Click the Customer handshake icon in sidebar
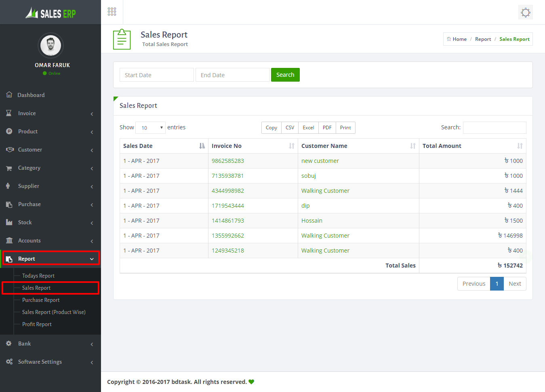Image resolution: width=545 pixels, height=392 pixels. [10, 150]
